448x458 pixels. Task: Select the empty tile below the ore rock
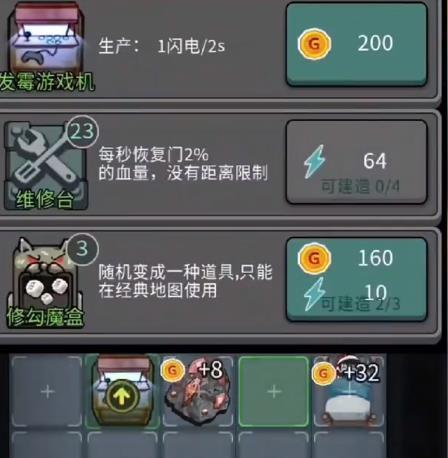pyautogui.click(x=197, y=445)
